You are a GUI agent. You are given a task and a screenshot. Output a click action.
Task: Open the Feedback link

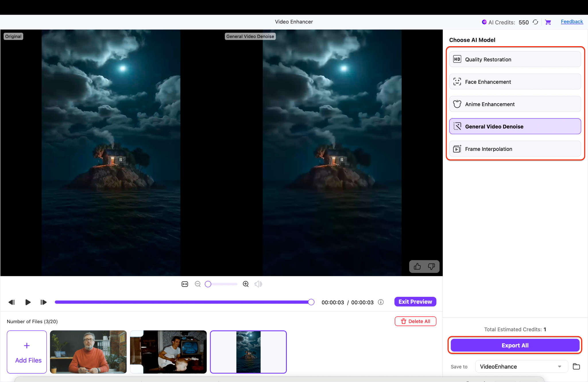tap(572, 22)
